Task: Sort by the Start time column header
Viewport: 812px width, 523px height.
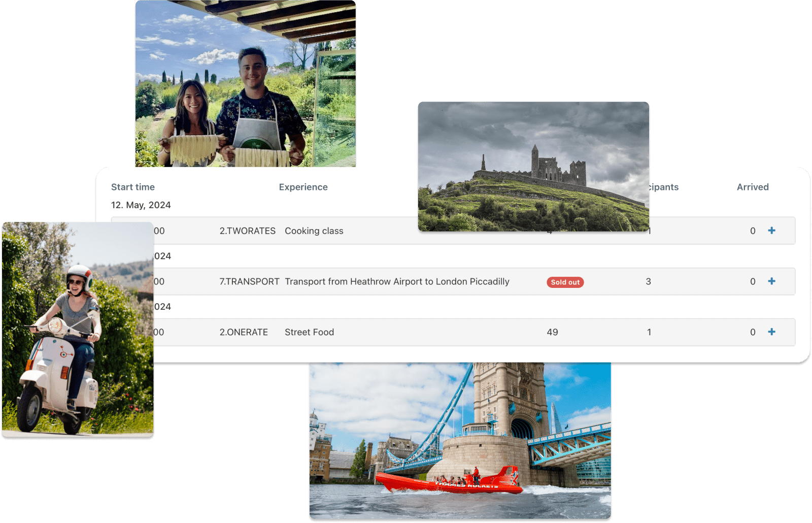Action: tap(133, 187)
